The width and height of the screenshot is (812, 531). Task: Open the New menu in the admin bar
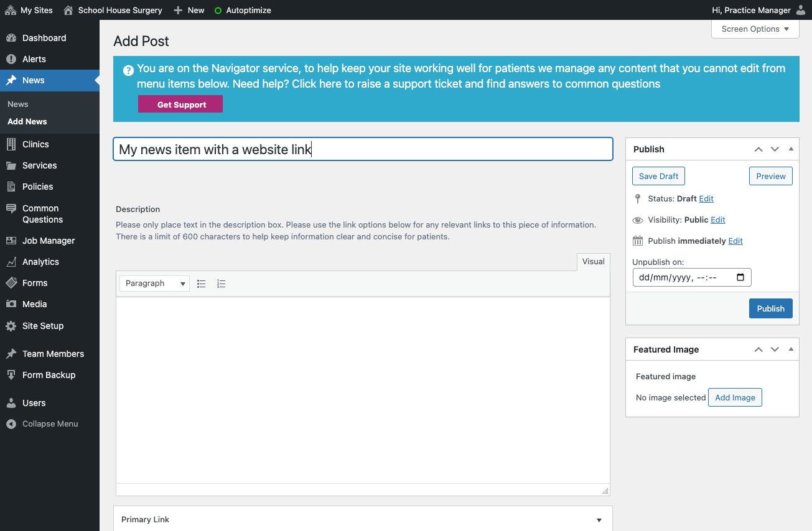189,10
